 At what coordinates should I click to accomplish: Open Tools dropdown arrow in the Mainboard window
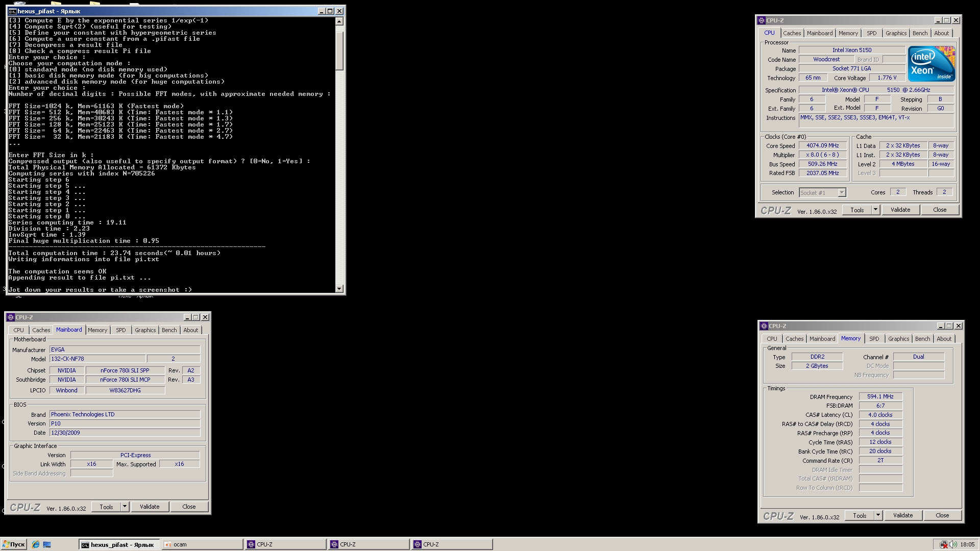coord(125,507)
